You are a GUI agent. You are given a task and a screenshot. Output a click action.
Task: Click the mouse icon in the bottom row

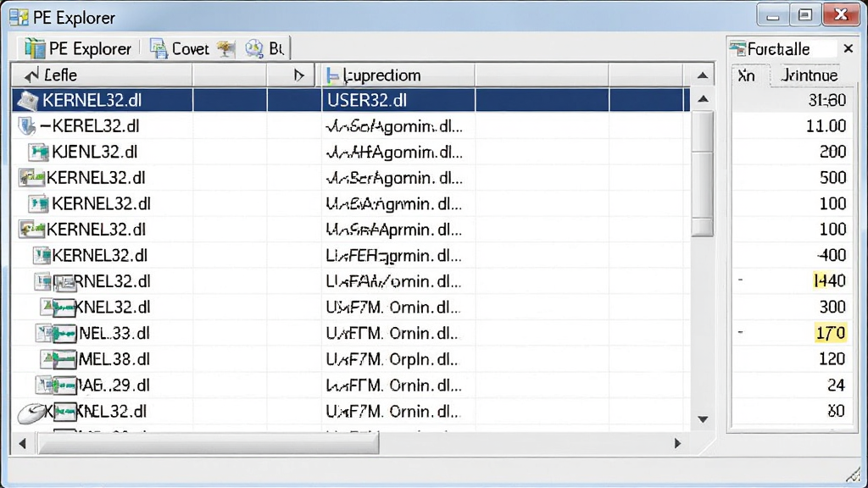(x=31, y=413)
